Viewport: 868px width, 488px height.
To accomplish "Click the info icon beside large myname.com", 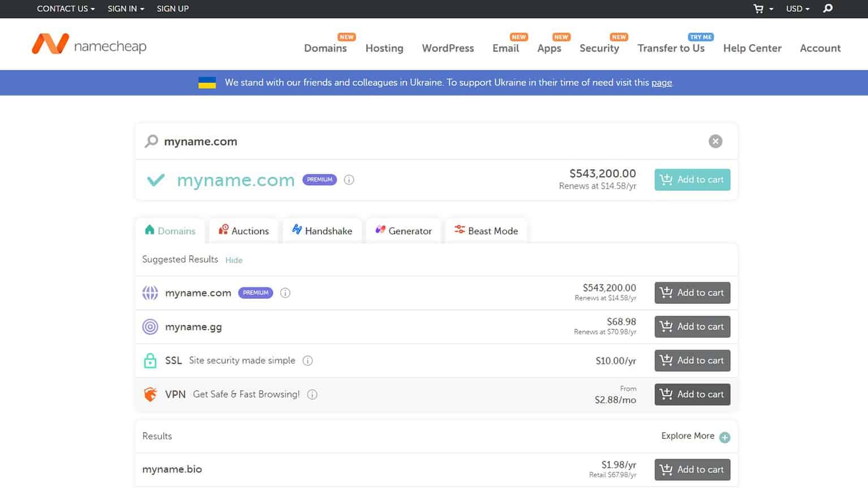I will [349, 180].
